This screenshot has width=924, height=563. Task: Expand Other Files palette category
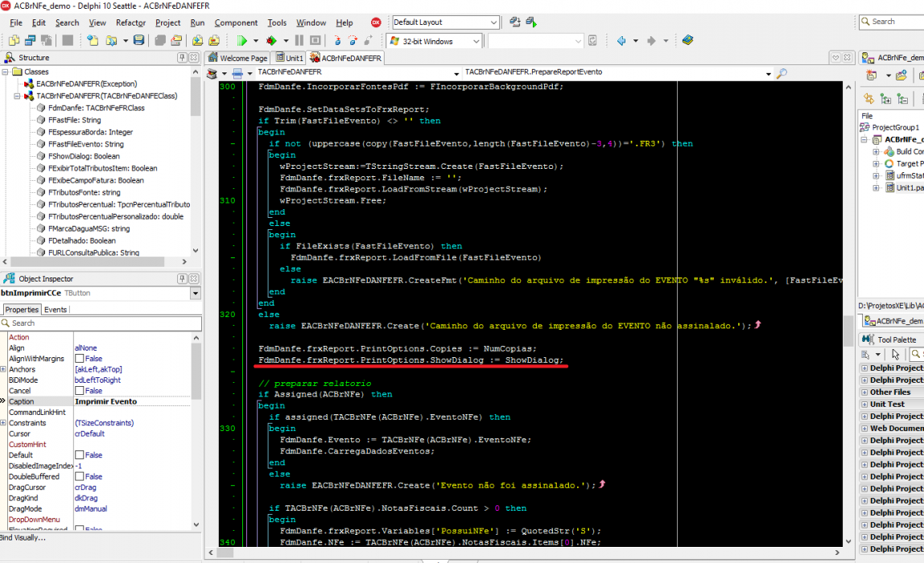(x=864, y=392)
